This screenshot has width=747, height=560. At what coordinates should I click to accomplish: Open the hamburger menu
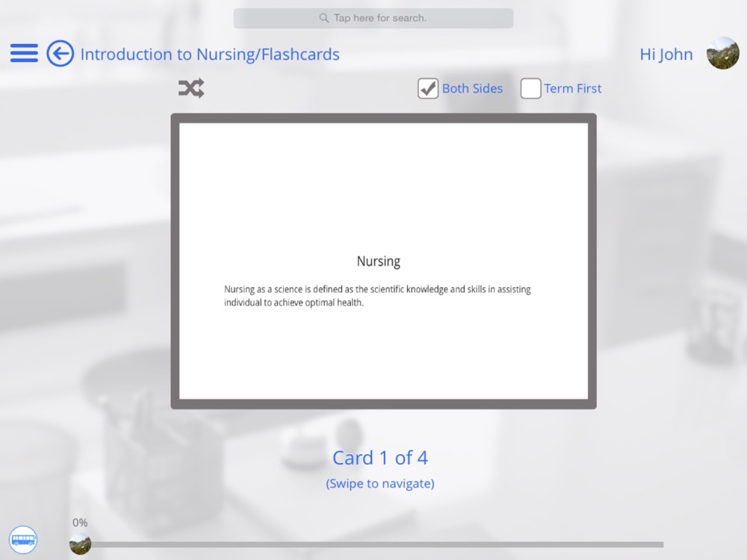point(25,53)
